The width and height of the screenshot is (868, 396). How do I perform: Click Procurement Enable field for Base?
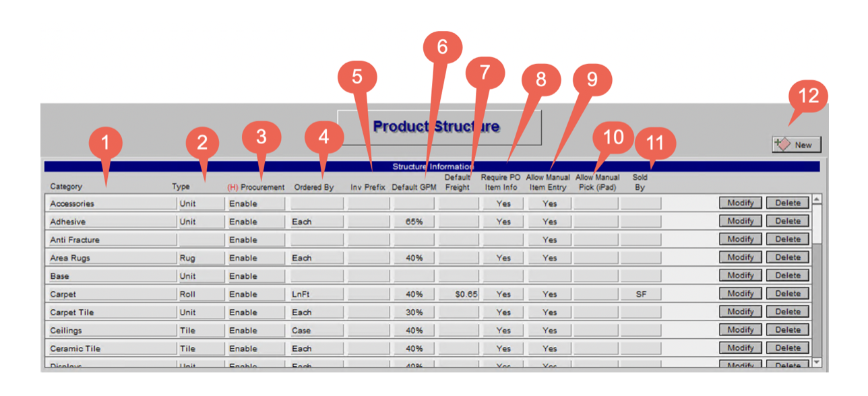click(255, 276)
